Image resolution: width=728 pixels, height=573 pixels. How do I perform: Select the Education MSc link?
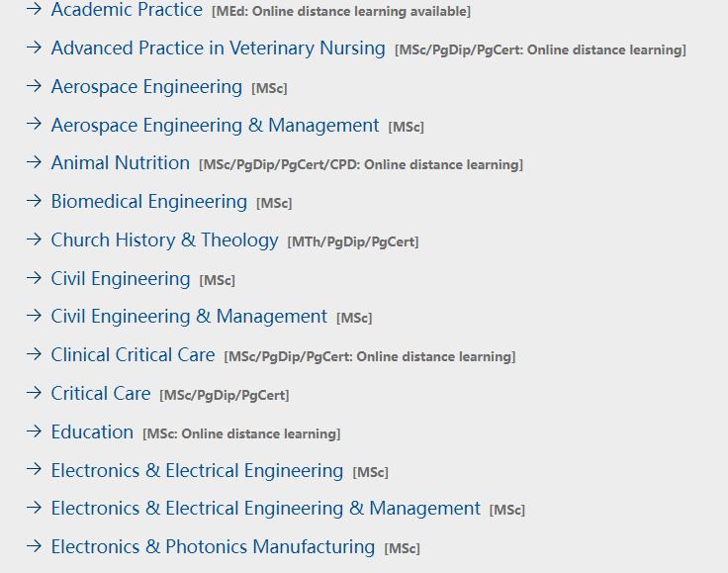click(92, 431)
